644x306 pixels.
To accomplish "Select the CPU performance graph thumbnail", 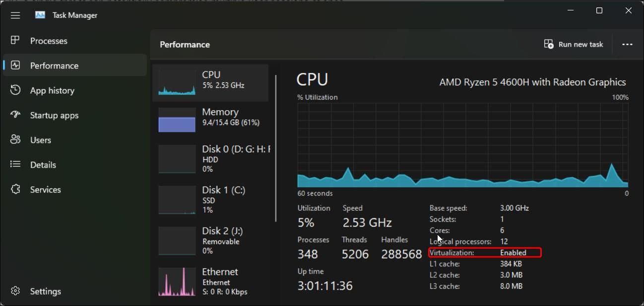I will click(177, 82).
